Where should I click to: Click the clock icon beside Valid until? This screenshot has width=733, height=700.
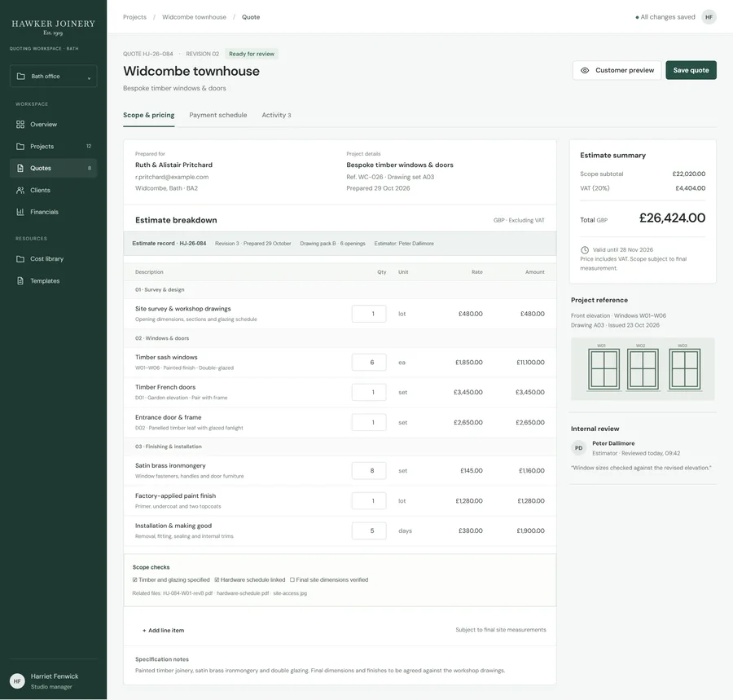(584, 249)
